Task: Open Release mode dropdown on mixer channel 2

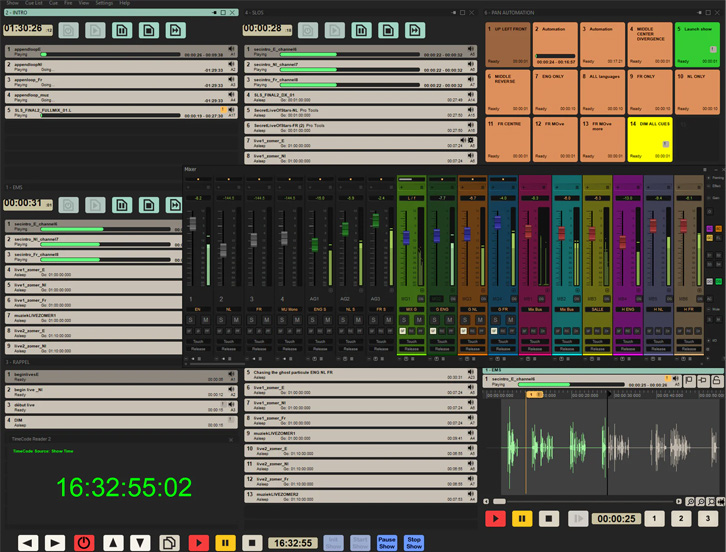Action: tap(227, 349)
